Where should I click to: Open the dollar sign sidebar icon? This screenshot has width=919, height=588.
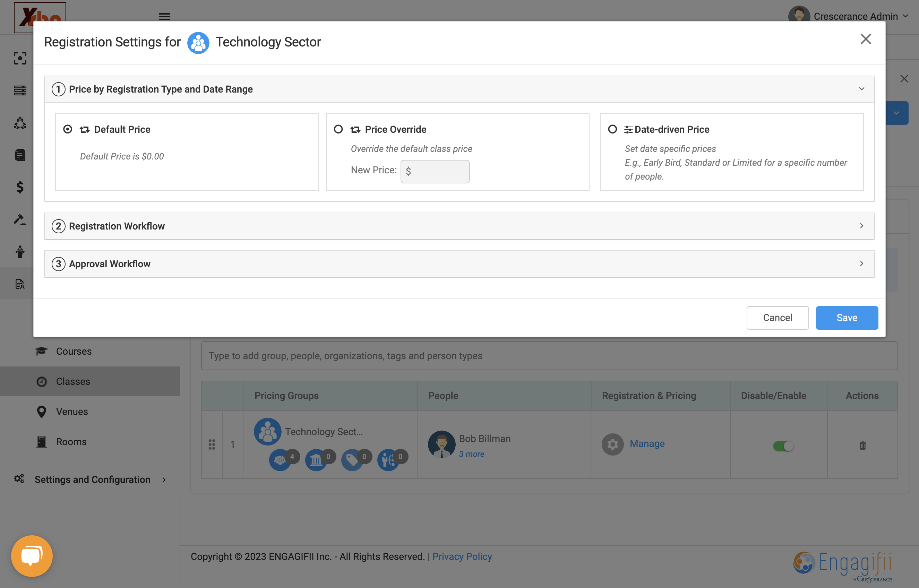point(20,187)
